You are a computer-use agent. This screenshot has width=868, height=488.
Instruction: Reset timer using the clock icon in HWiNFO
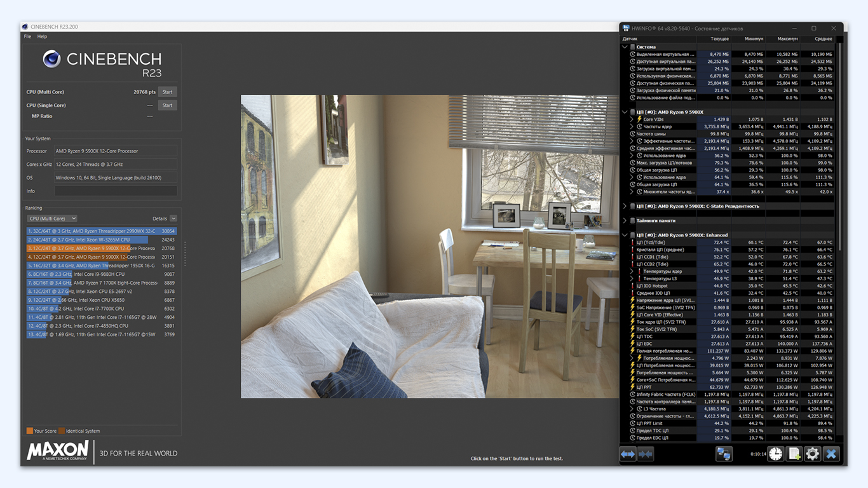[x=775, y=454]
